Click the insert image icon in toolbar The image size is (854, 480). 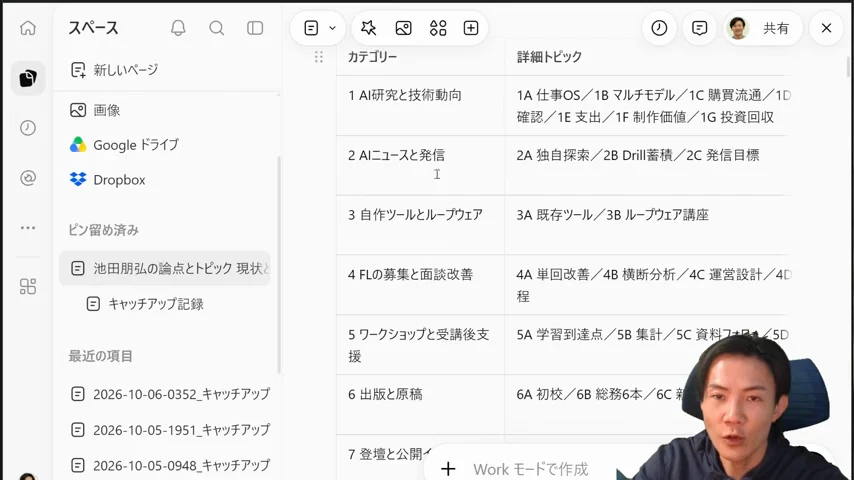coord(404,28)
